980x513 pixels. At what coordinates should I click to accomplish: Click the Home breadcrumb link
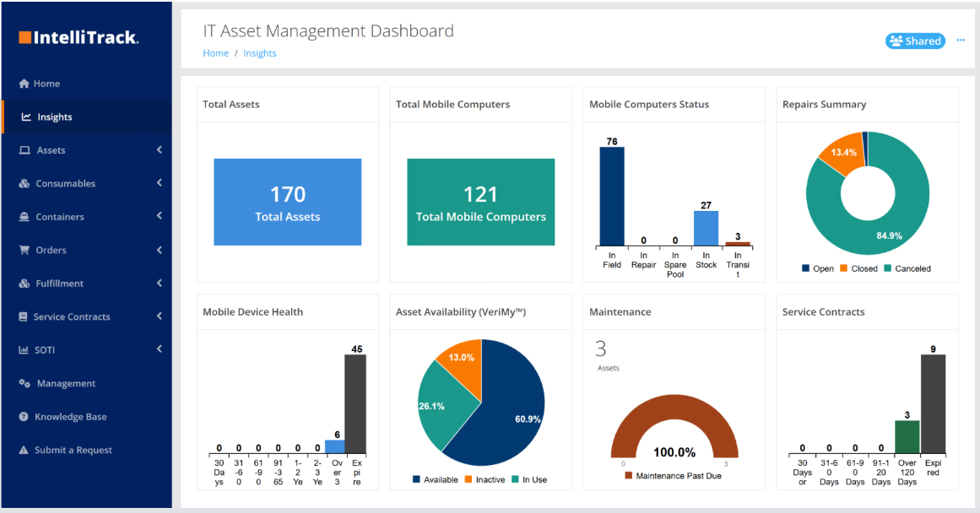215,53
